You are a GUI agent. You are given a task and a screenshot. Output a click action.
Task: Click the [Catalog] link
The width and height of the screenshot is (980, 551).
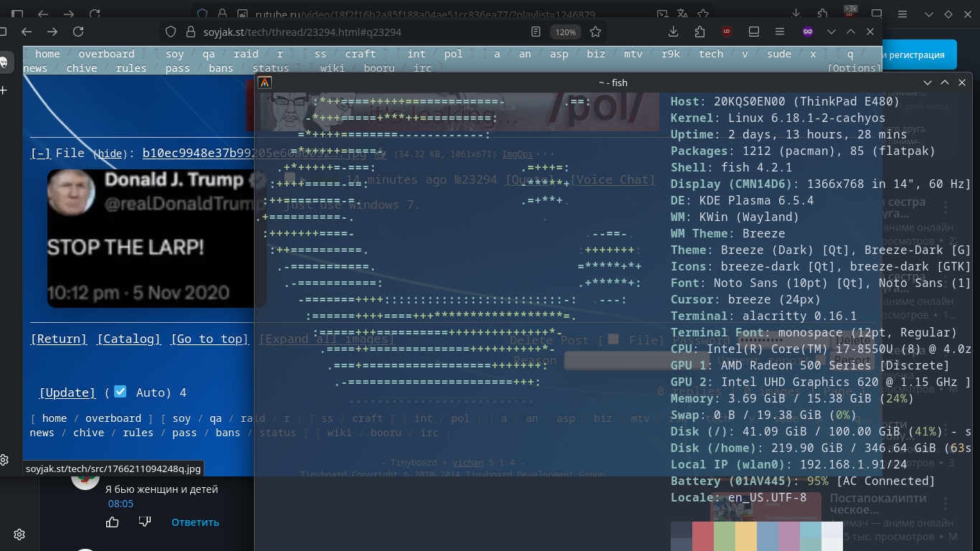(x=128, y=339)
